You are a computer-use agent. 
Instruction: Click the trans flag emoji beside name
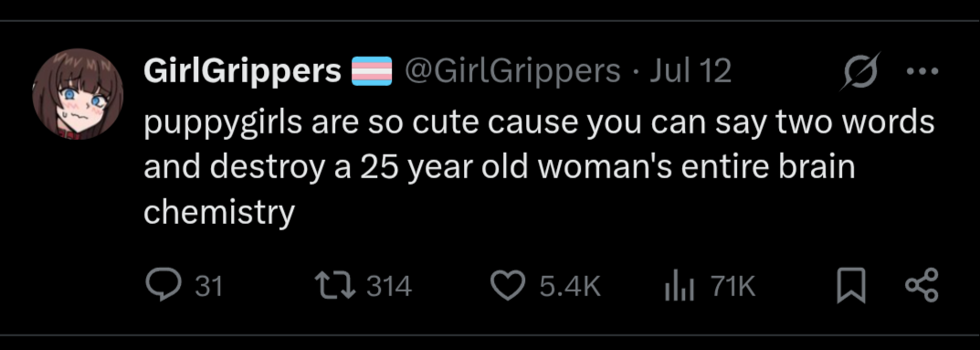click(x=372, y=70)
